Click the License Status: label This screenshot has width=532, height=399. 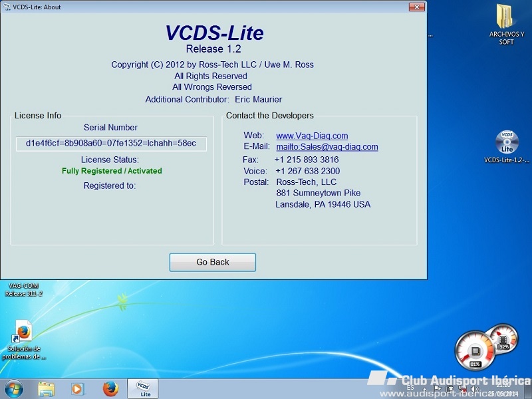click(x=110, y=160)
